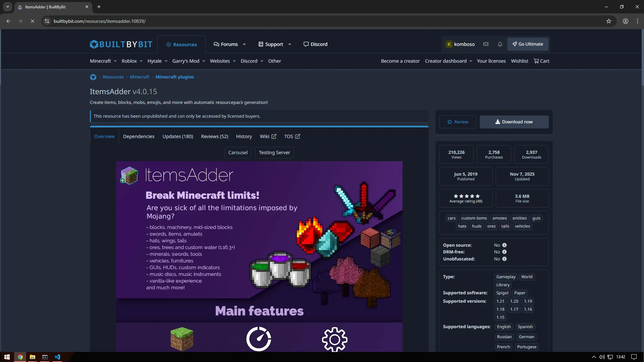Viewport: 644px width, 362px height.
Task: Open Visual Studio Code from the taskbar
Action: coord(57,357)
